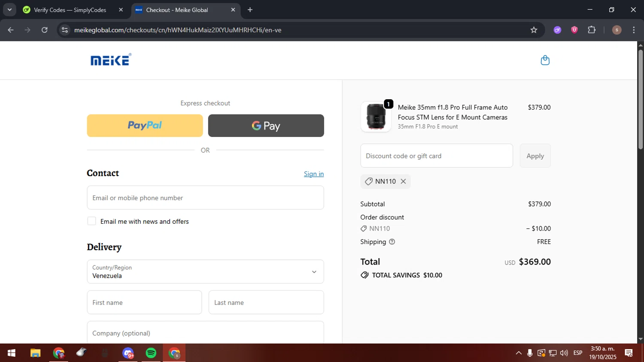644x362 pixels.
Task: Focus the Discount code or gift card field
Action: [x=437, y=156]
